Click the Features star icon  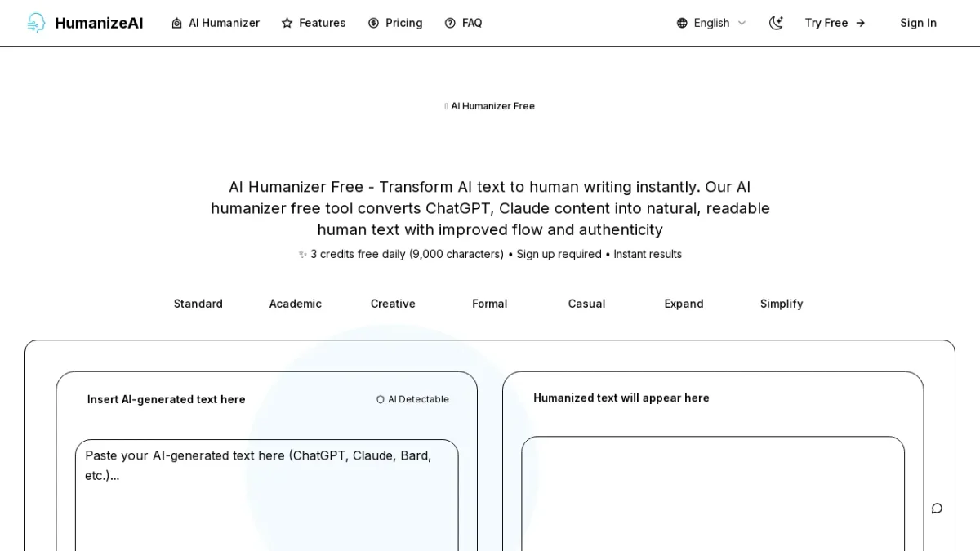click(287, 23)
